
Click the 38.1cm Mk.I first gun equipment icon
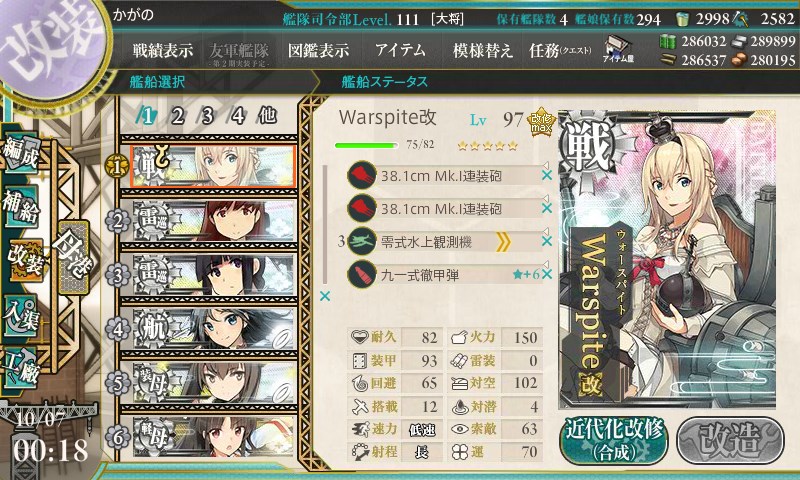coord(362,175)
